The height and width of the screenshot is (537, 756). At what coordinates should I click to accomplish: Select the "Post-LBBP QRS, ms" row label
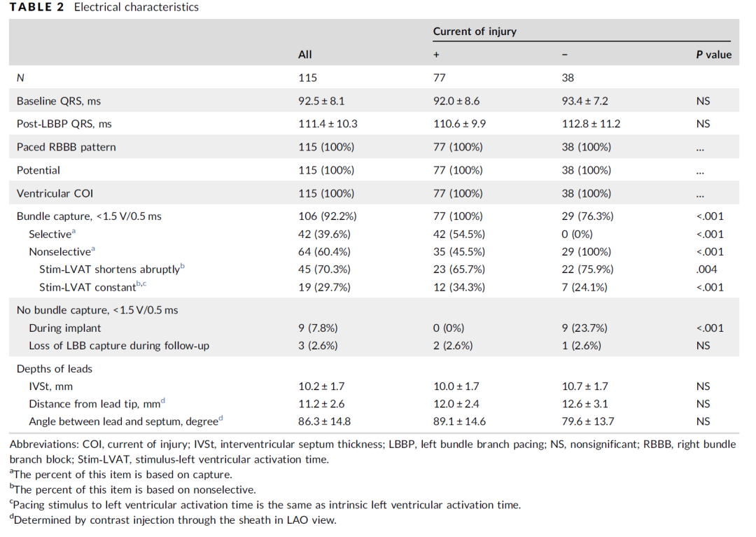(64, 124)
